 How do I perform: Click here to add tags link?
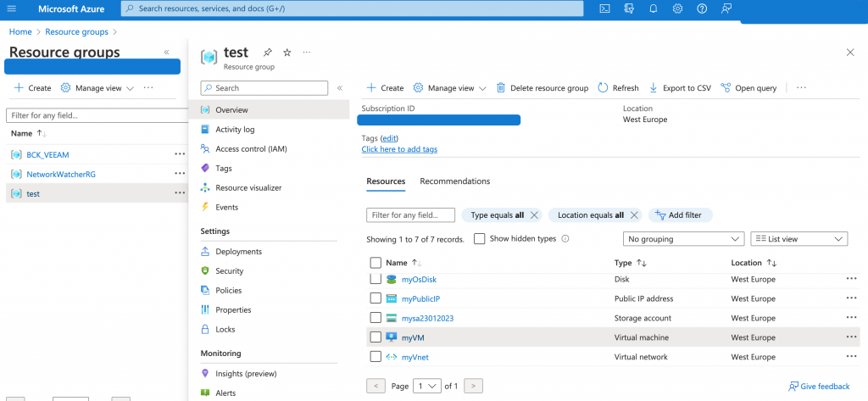(x=399, y=149)
